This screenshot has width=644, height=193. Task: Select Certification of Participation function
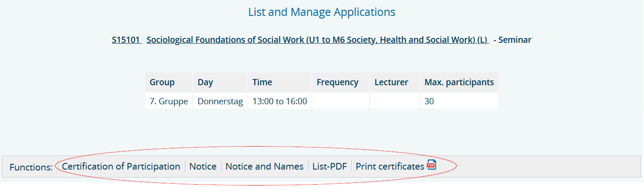tap(121, 167)
